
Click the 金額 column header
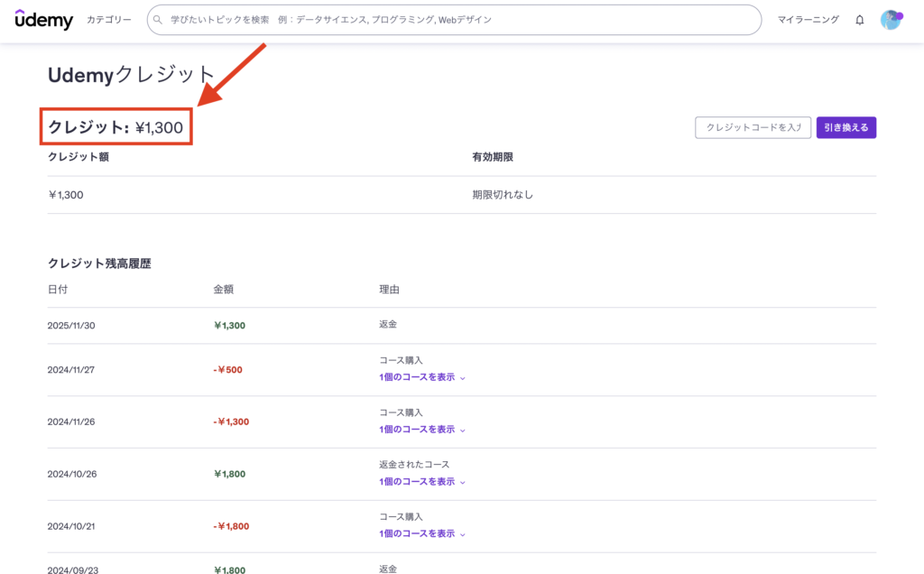pos(224,290)
